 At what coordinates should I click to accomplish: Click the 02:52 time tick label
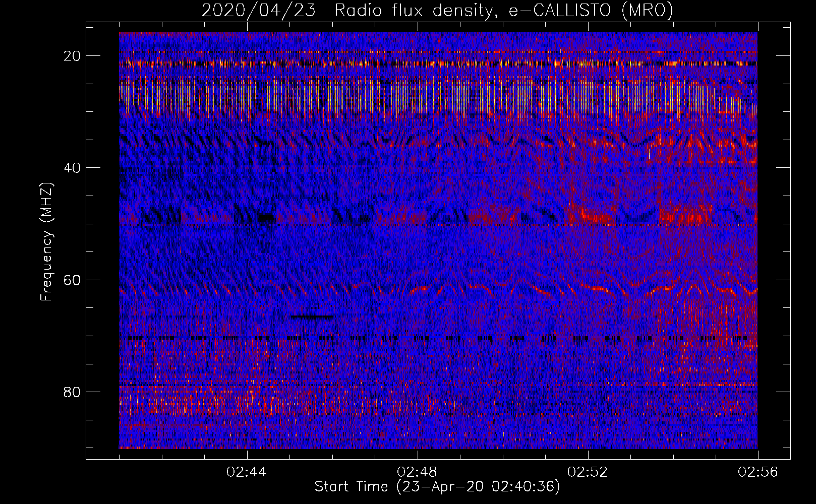(588, 472)
